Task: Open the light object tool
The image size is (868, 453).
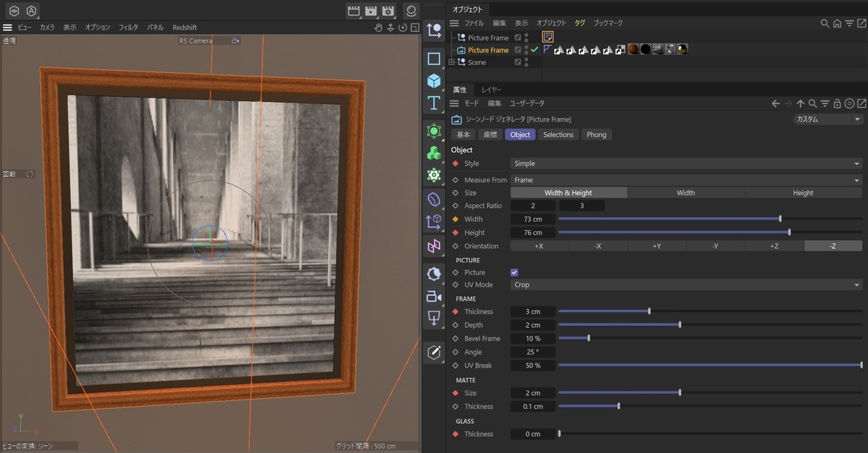Action: coord(434,318)
